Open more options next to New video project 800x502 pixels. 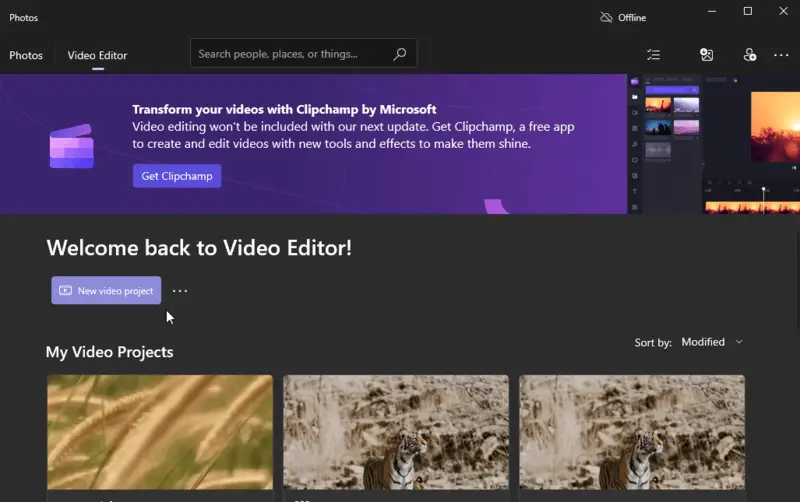coord(180,291)
